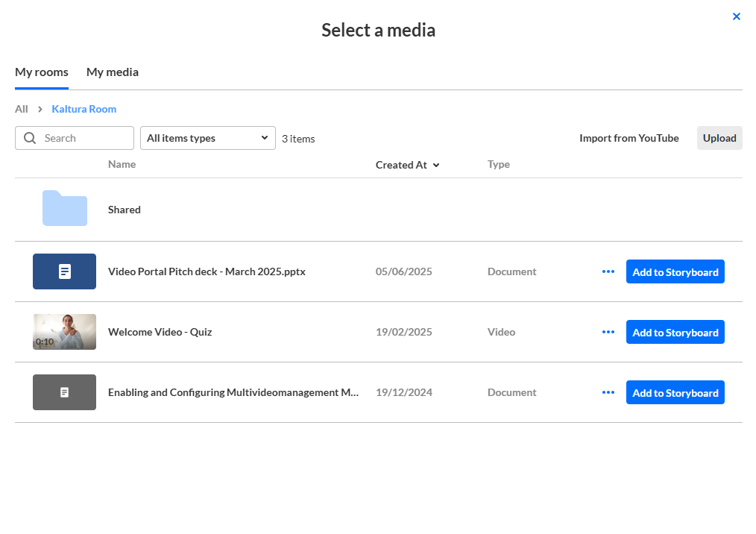Add the Pitch deck to the Storyboard
756x534 pixels.
(x=675, y=272)
